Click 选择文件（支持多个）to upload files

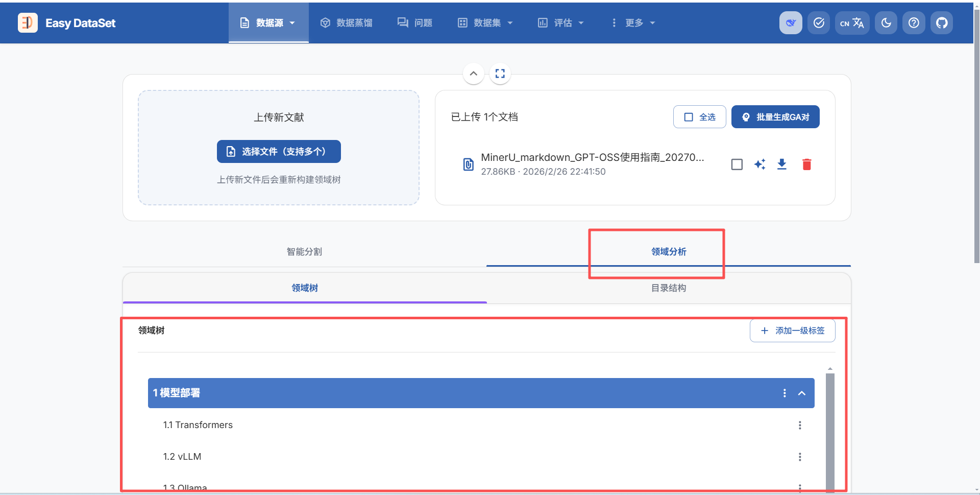278,151
